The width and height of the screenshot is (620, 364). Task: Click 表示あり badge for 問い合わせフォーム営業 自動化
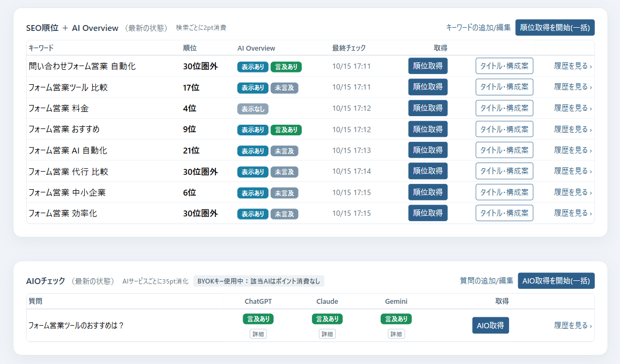coord(253,67)
